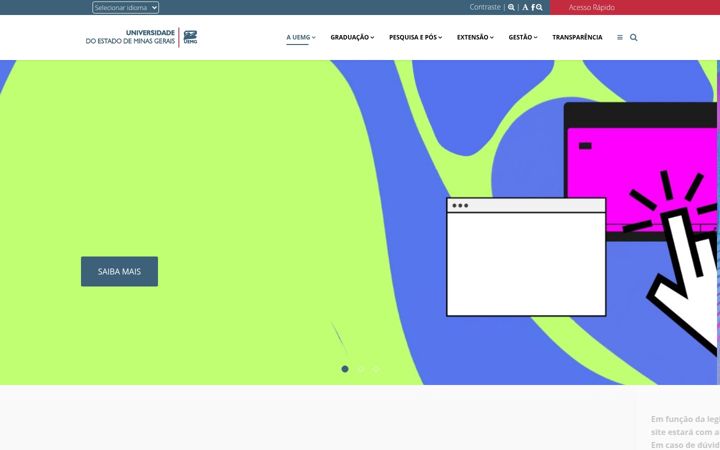This screenshot has width=720, height=450.
Task: Click the UEMG logo
Action: (x=141, y=37)
